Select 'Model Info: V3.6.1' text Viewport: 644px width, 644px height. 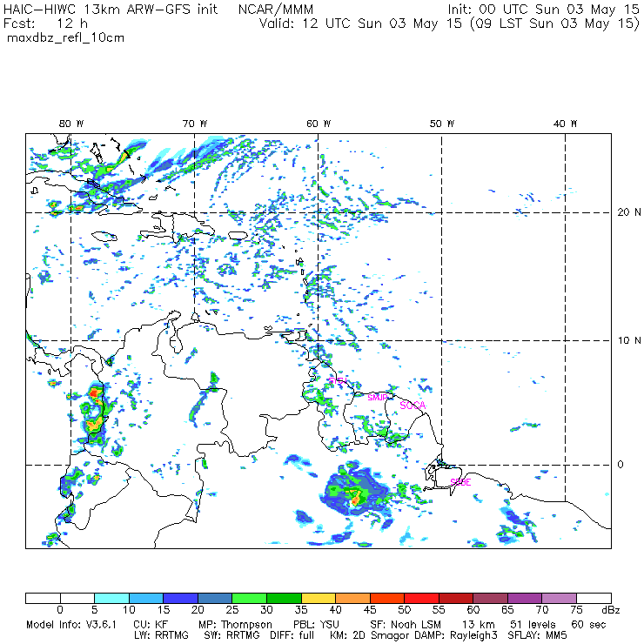(71, 625)
